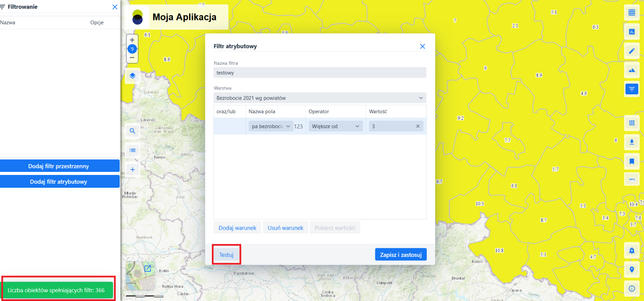This screenshot has width=644, height=301.
Task: Expand the Warstwa layer dropdown
Action: tap(320, 98)
